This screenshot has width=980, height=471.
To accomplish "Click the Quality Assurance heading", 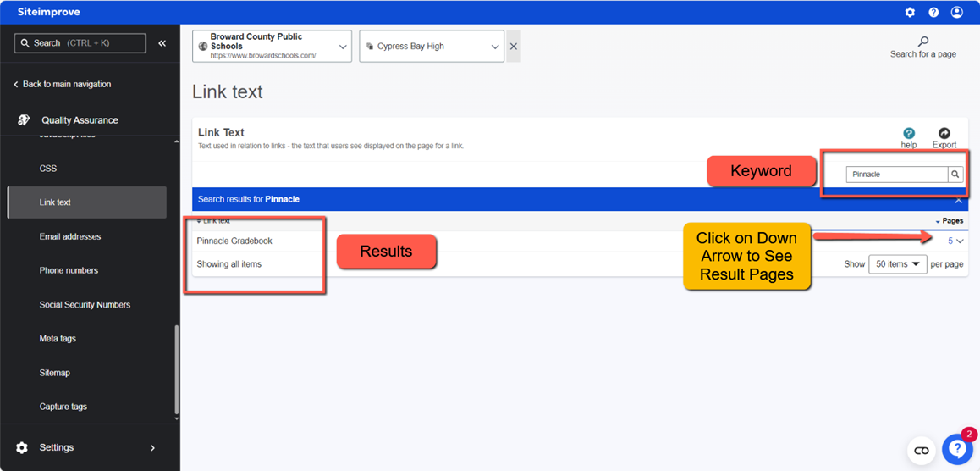I will (80, 120).
